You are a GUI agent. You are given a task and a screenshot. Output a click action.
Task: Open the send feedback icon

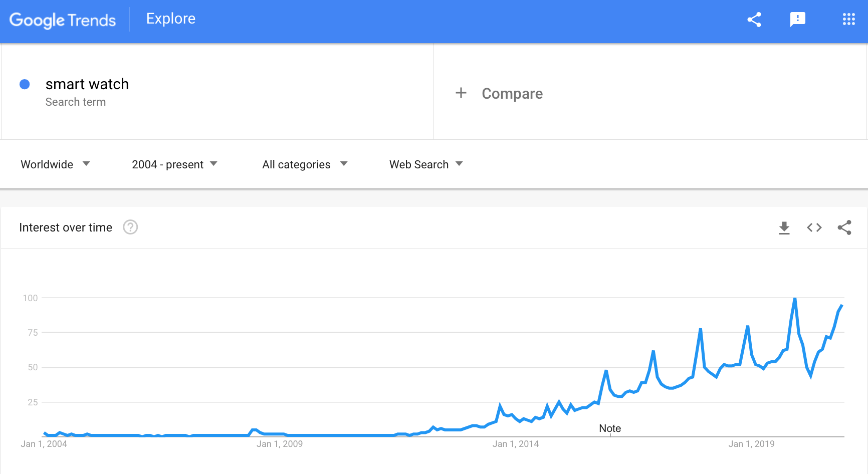[798, 20]
